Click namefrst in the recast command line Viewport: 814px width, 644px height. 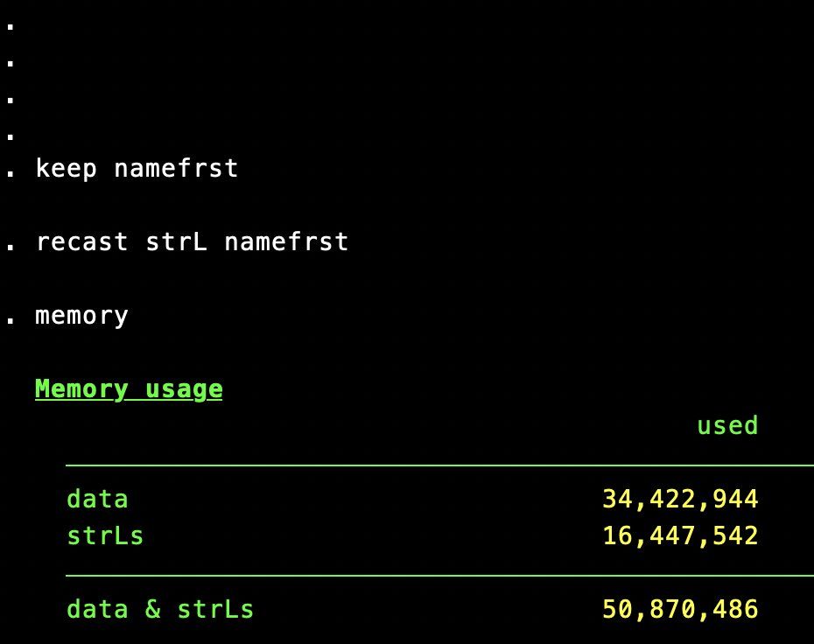[x=286, y=241]
